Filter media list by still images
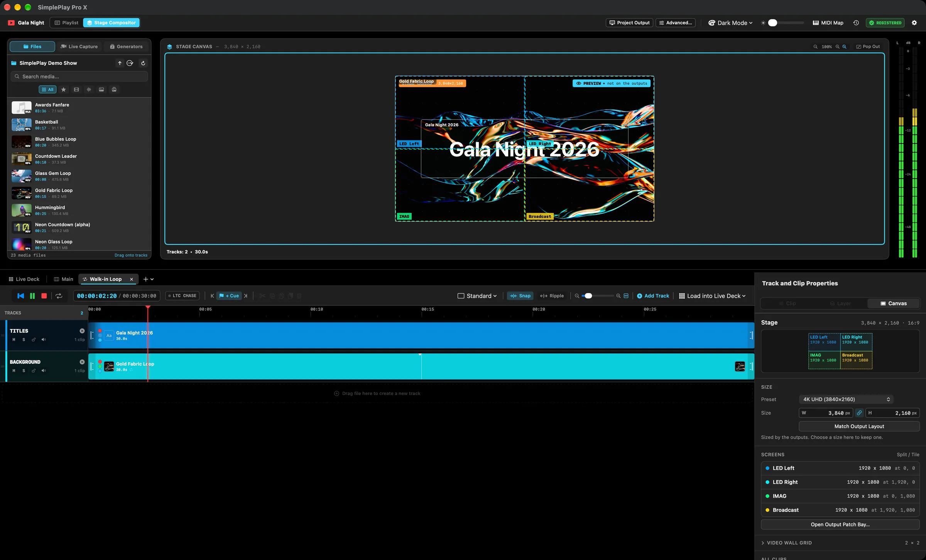 [x=101, y=89]
